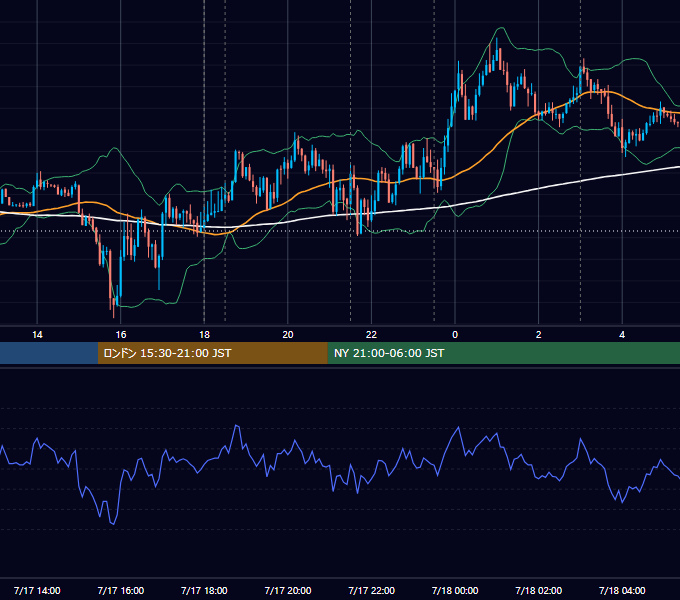Click the 22 hour axis label
This screenshot has height=600, width=680.
point(371,335)
